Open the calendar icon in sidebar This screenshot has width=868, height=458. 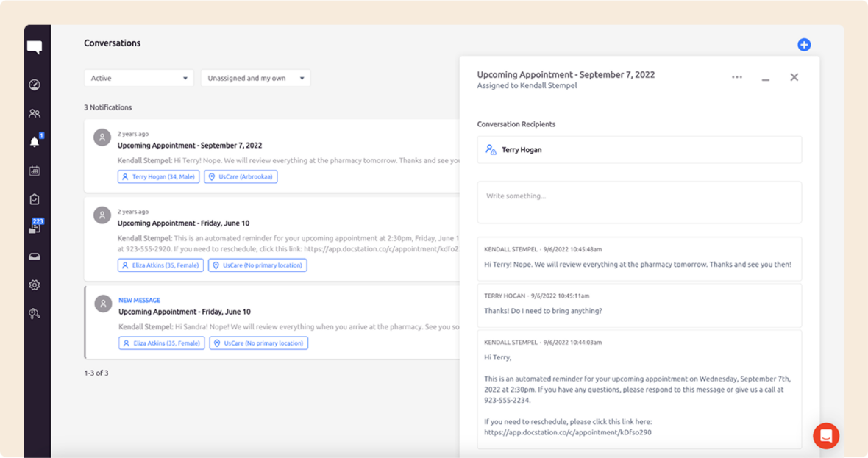pyautogui.click(x=35, y=171)
